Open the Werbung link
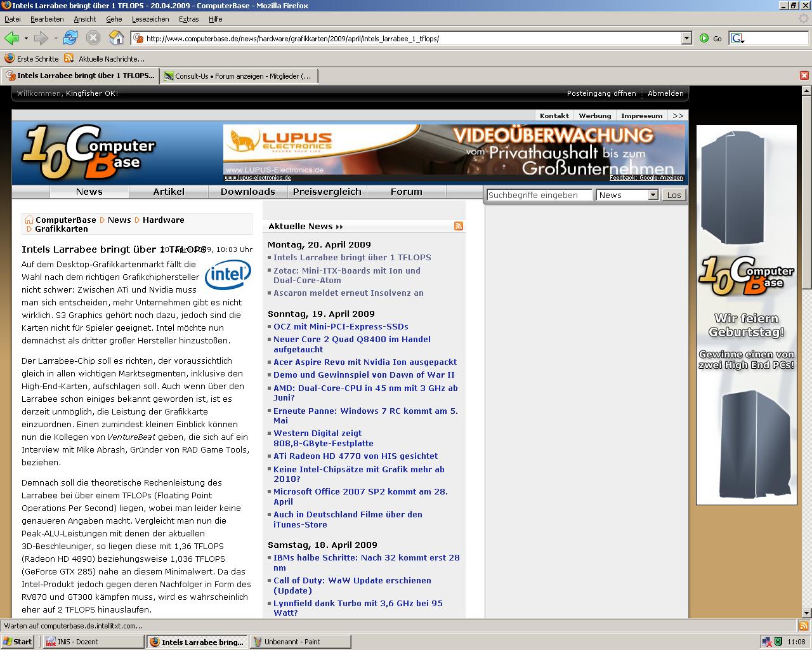812x650 pixels. (595, 116)
